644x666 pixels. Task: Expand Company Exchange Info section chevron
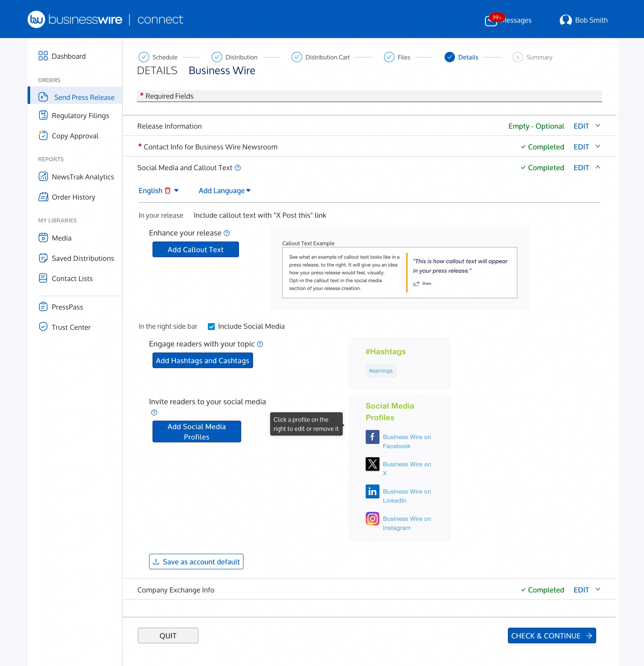point(598,589)
